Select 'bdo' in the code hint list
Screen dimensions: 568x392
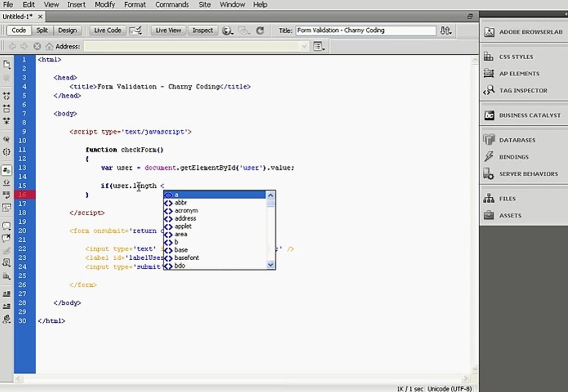tap(215, 266)
